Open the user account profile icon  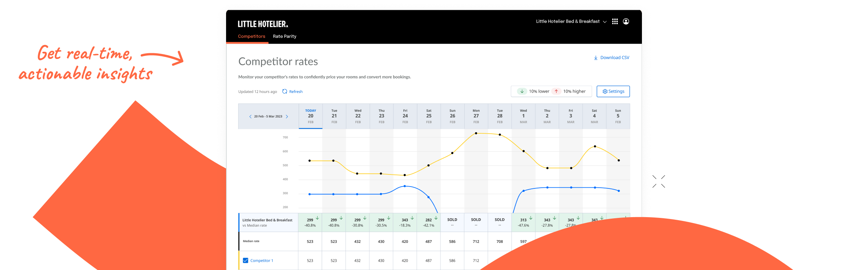pyautogui.click(x=626, y=22)
